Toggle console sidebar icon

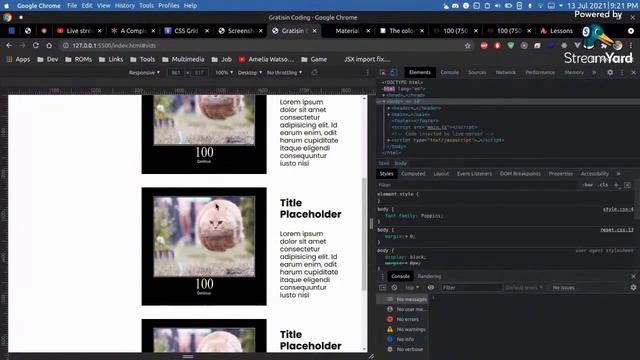point(382,287)
